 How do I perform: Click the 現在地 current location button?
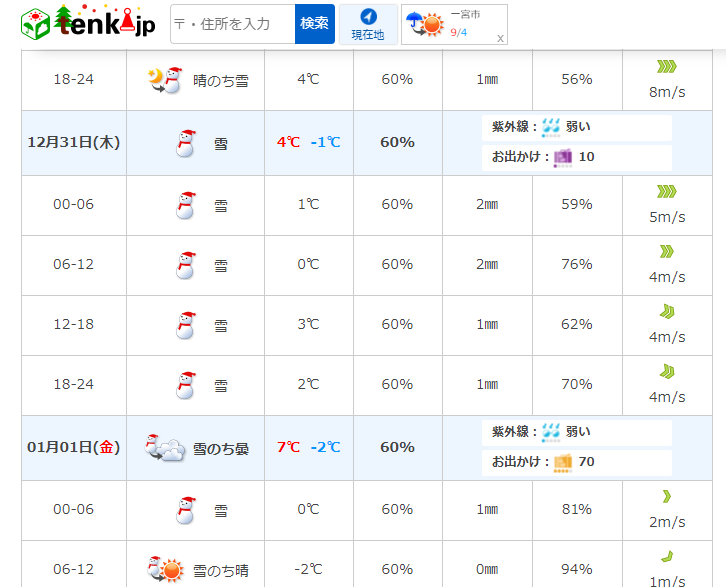pyautogui.click(x=368, y=24)
